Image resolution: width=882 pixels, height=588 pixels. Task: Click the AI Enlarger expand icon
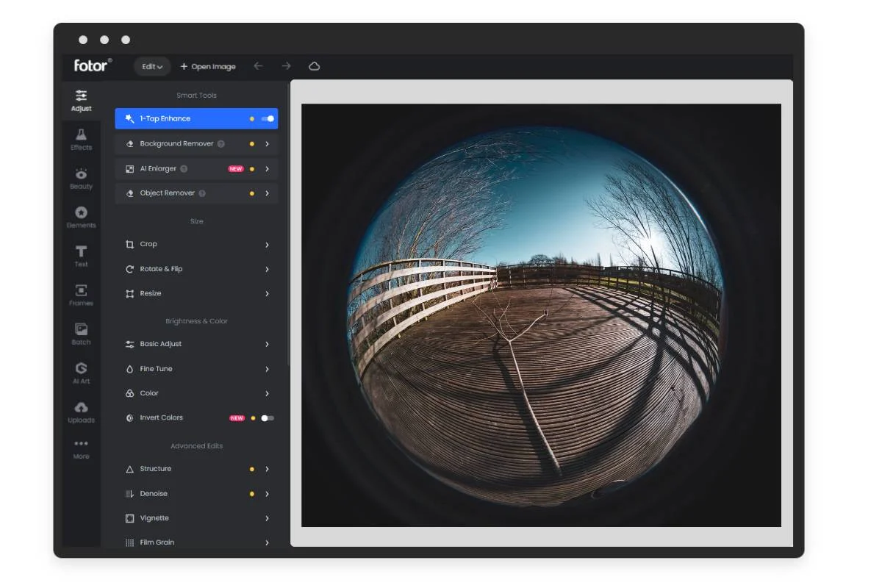pos(130,168)
